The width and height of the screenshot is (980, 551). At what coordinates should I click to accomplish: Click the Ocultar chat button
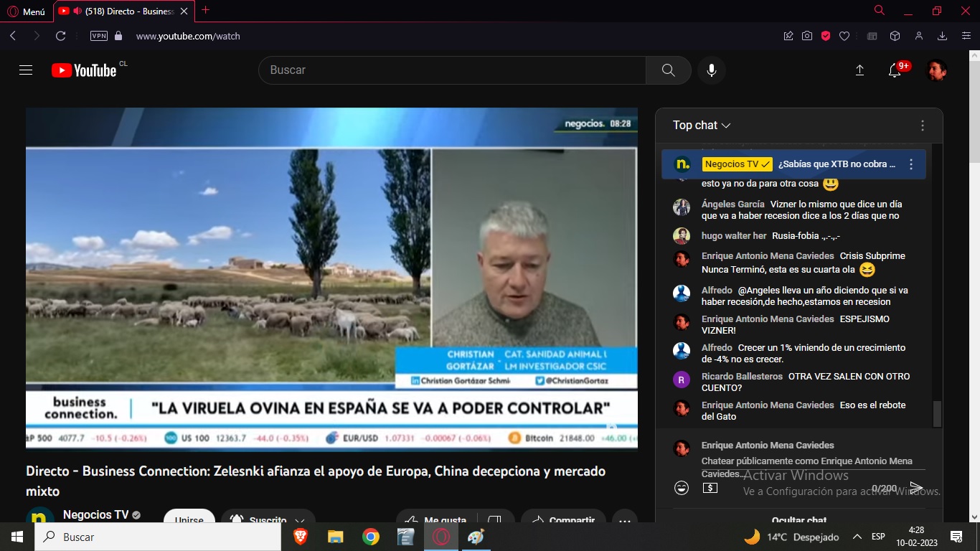coord(799,519)
